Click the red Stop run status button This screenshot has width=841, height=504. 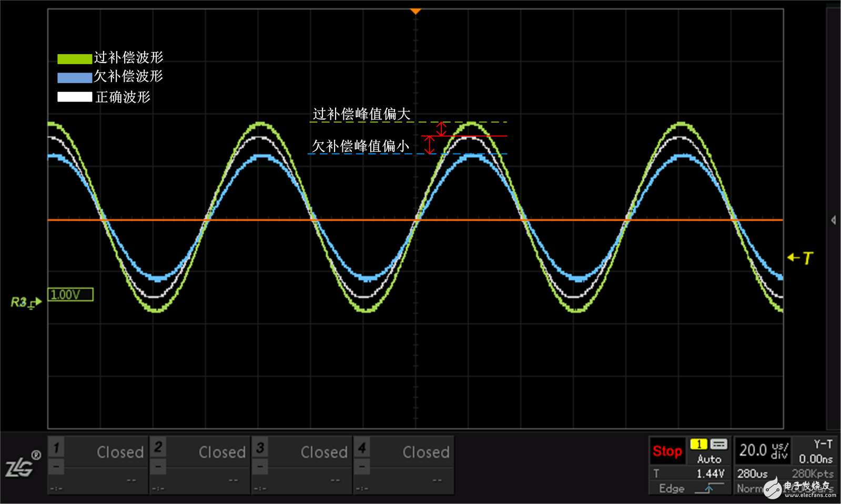[667, 451]
